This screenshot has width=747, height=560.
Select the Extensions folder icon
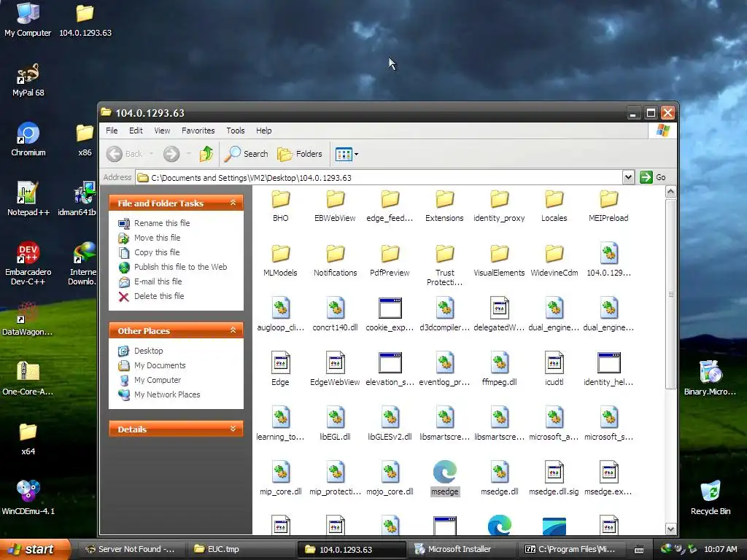pyautogui.click(x=444, y=199)
